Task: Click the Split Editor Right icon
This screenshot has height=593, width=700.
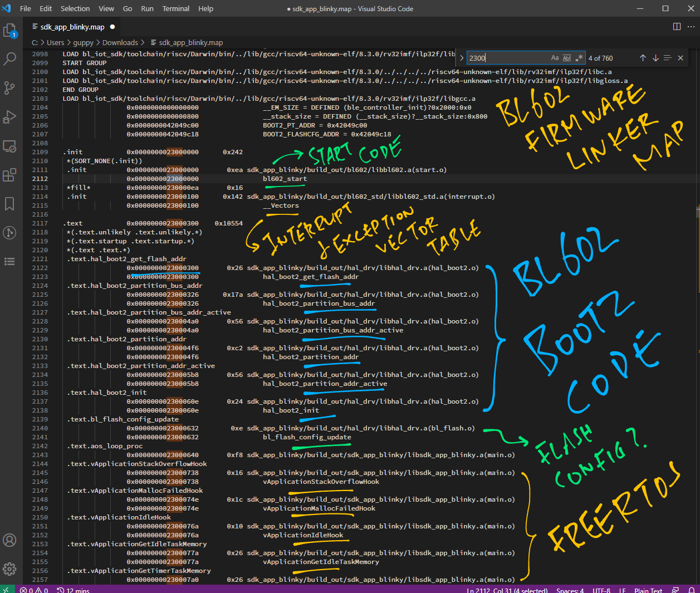Action: tap(677, 26)
